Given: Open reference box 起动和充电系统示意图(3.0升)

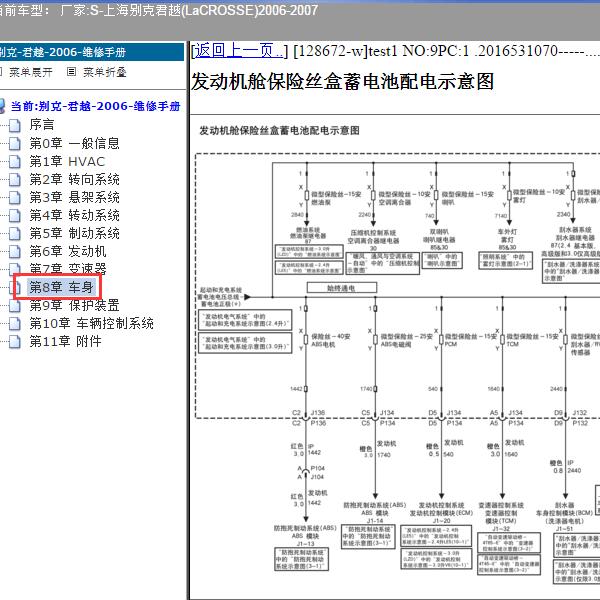Looking at the screenshot, I should click(245, 343).
